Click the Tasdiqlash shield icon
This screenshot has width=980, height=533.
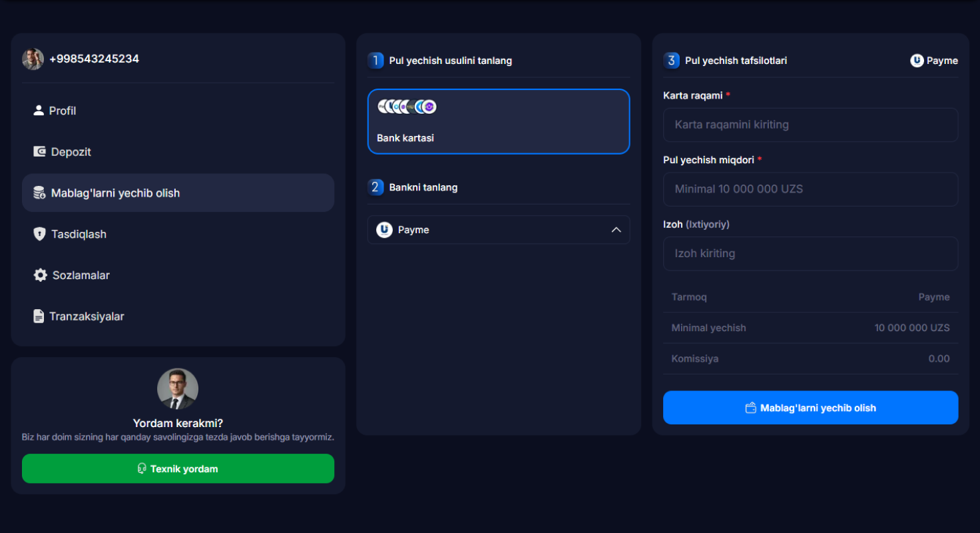click(x=39, y=235)
